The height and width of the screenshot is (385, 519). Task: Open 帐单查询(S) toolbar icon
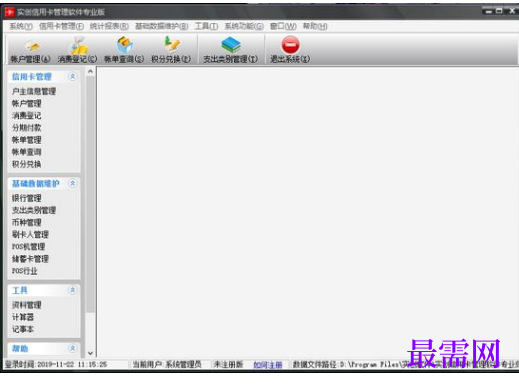coord(124,50)
